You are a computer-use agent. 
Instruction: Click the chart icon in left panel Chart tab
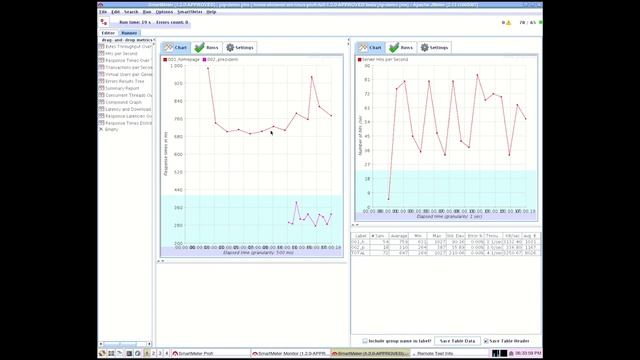point(169,47)
